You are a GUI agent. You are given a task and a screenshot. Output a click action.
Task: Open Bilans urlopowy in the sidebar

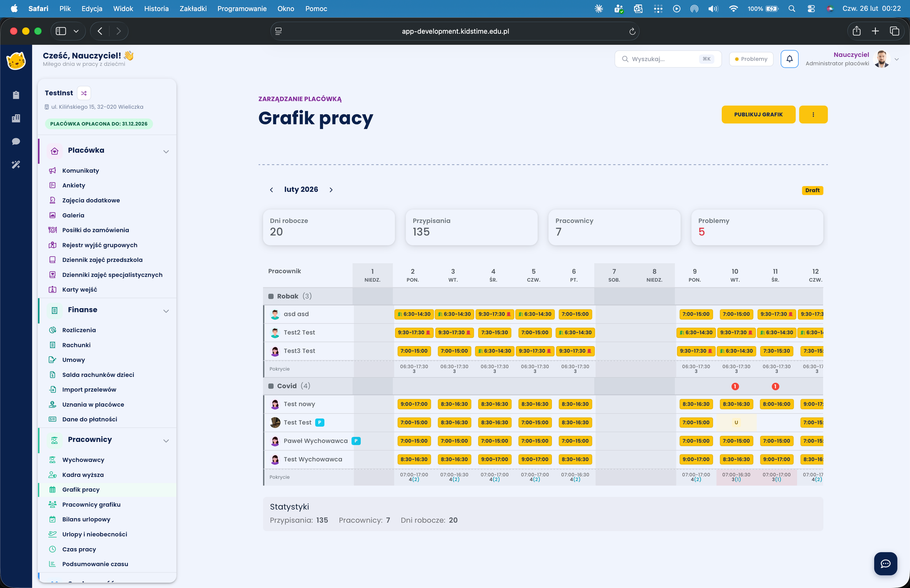86,519
